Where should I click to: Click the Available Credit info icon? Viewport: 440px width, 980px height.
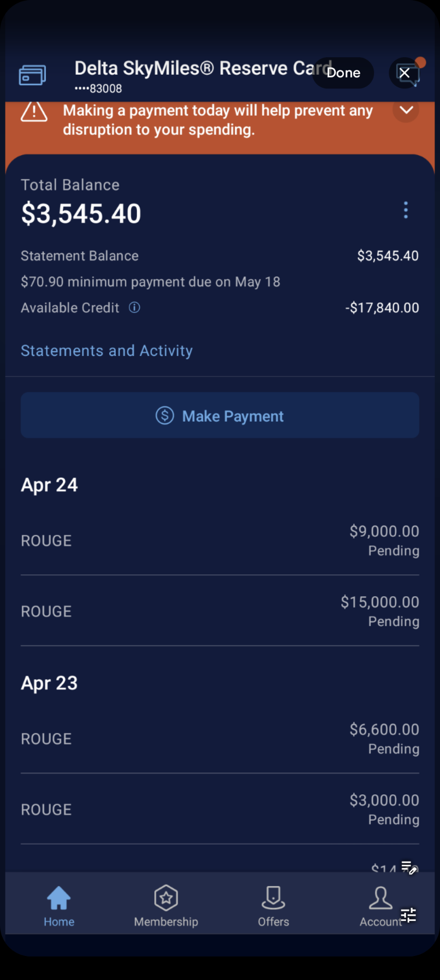pos(134,308)
